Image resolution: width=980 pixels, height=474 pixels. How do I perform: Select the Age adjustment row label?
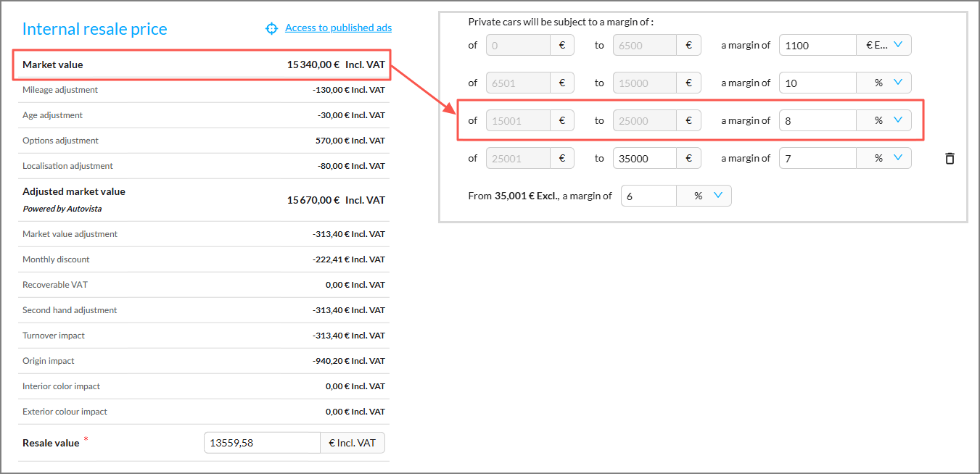(52, 115)
